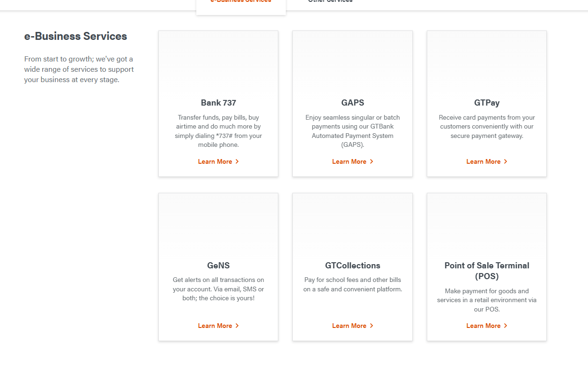Viewport: 588px width, 365px height.
Task: Click the chevron icon next to GeNS Learn More
Action: (x=238, y=326)
